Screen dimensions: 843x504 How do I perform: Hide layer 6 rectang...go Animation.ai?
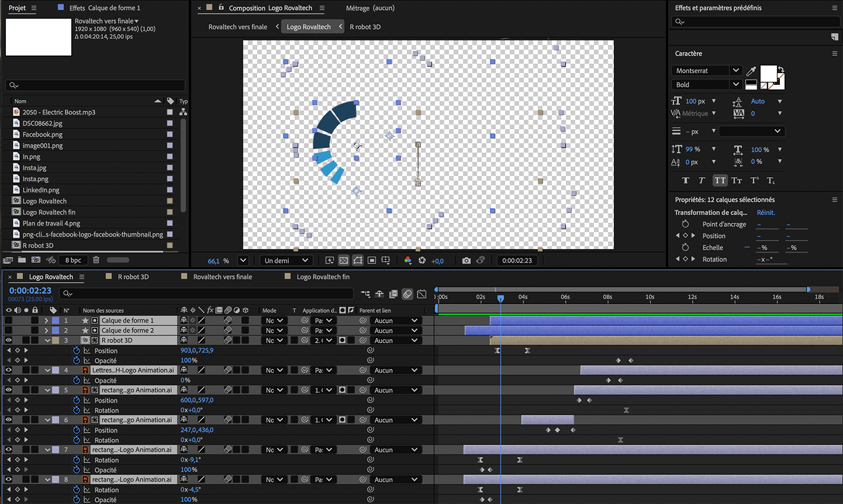(8, 420)
